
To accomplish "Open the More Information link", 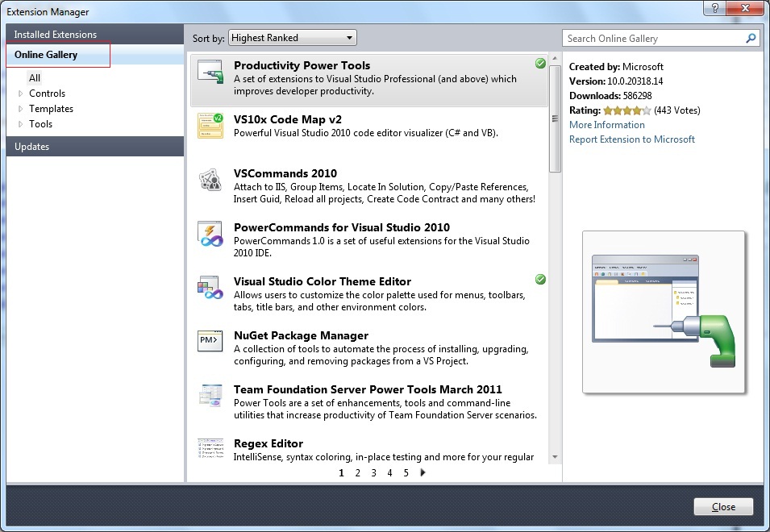I will 606,125.
